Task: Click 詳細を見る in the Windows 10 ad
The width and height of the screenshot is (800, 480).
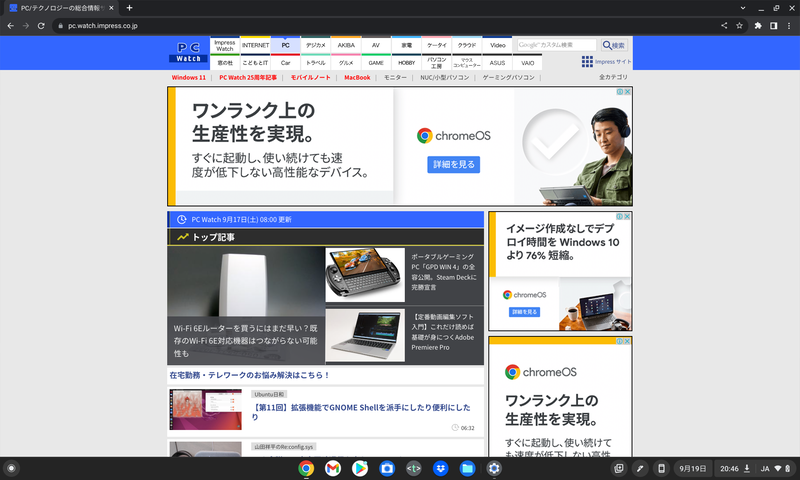Action: point(524,312)
